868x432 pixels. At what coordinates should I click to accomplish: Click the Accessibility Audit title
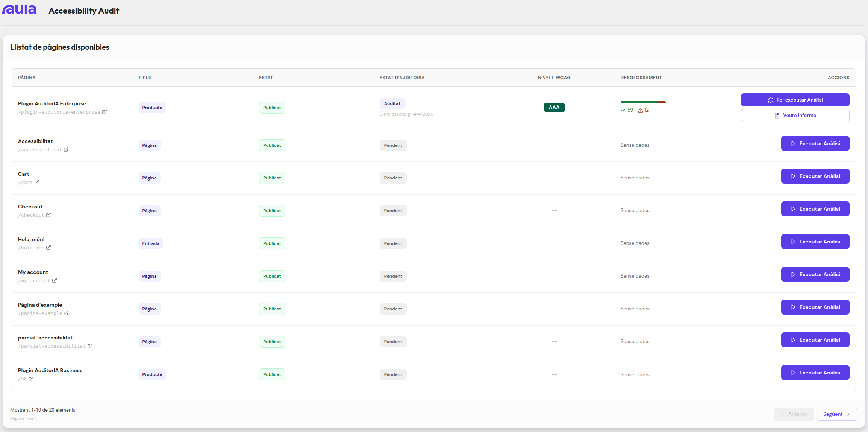tap(84, 11)
